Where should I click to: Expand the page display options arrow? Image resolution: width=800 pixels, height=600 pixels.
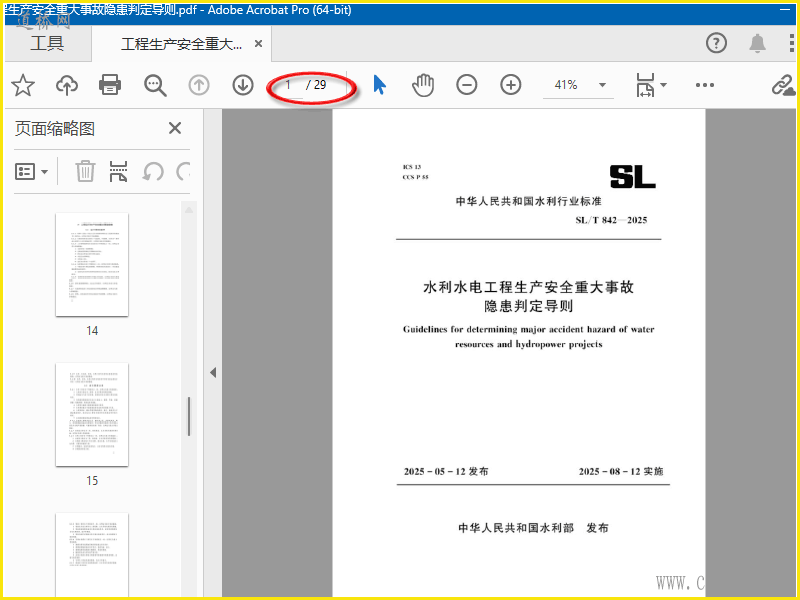pyautogui.click(x=663, y=85)
